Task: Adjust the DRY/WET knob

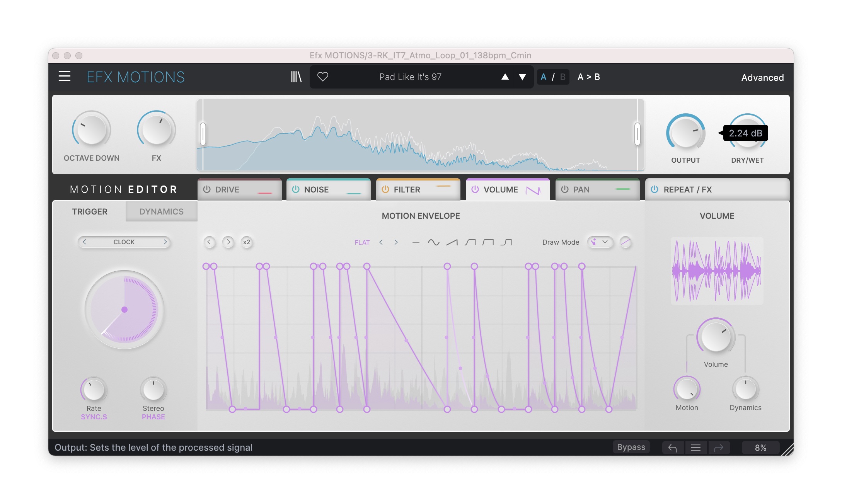Action: pyautogui.click(x=746, y=133)
